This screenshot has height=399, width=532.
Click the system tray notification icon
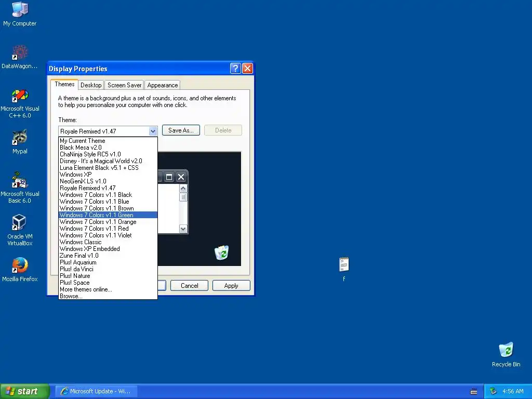[x=493, y=391]
